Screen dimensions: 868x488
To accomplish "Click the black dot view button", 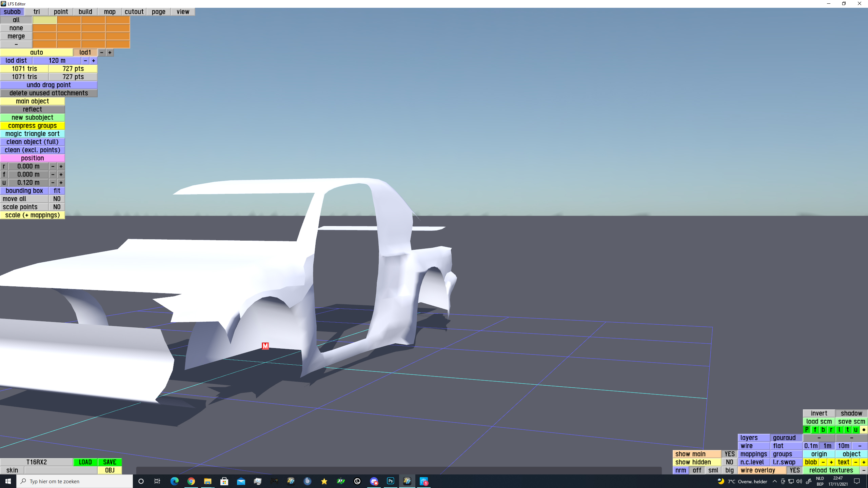I will pyautogui.click(x=864, y=430).
